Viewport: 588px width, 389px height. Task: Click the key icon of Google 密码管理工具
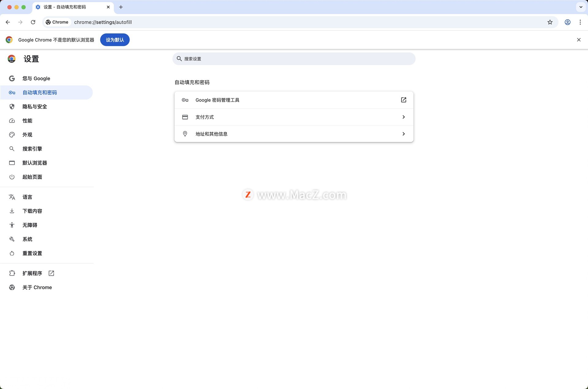click(185, 100)
